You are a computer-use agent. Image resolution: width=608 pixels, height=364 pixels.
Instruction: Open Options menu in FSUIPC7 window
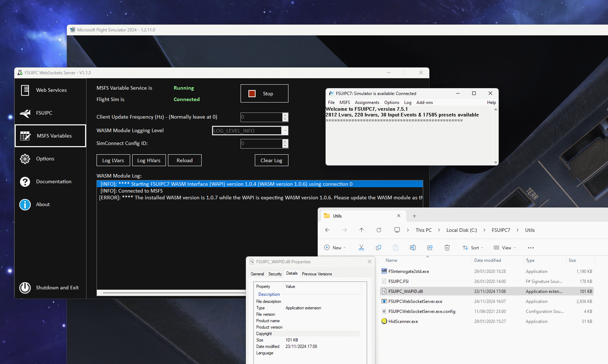click(x=392, y=103)
